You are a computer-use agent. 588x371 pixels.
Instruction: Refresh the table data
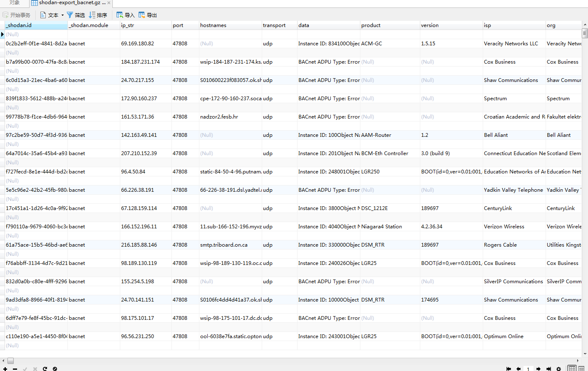click(x=45, y=369)
